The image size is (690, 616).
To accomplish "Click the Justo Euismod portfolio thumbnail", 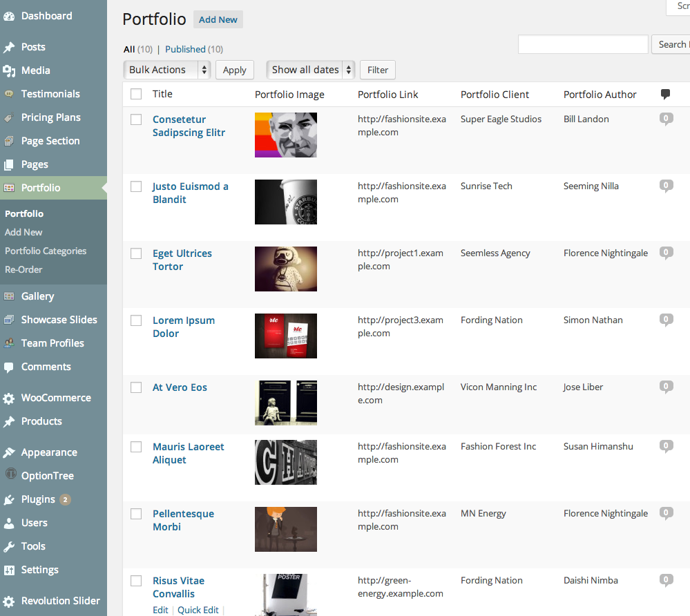I will point(285,202).
